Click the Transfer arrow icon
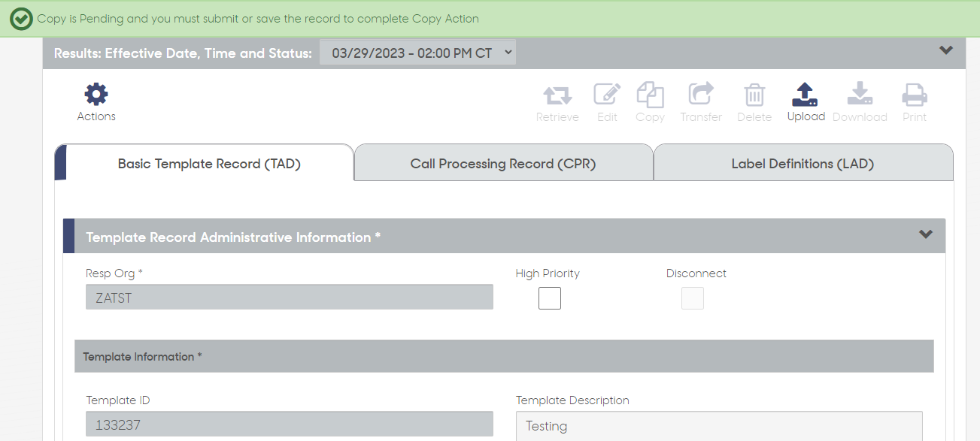 [x=701, y=95]
